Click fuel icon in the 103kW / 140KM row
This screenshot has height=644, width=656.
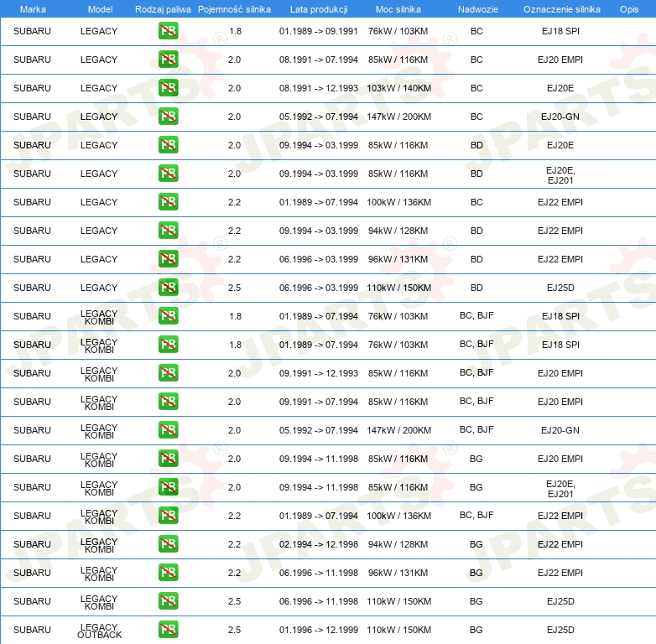(168, 88)
